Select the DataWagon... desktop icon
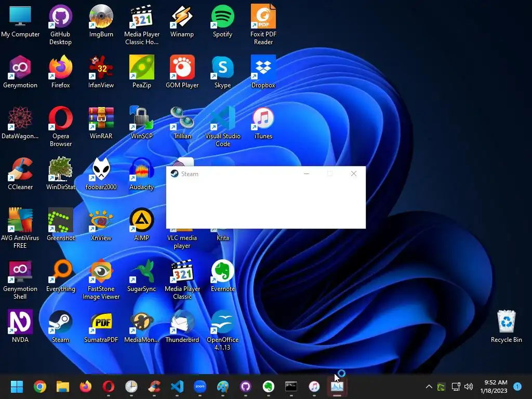Screen dimensions: 532x399 [20, 122]
